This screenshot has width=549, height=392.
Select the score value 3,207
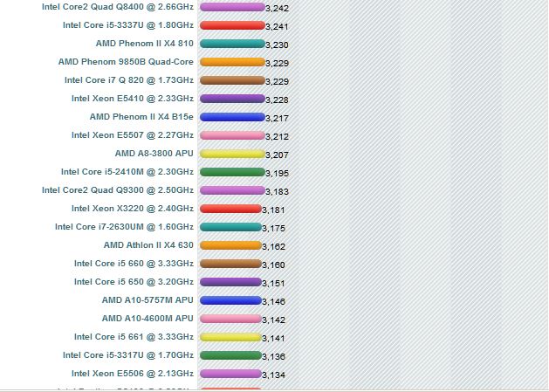tap(277, 155)
